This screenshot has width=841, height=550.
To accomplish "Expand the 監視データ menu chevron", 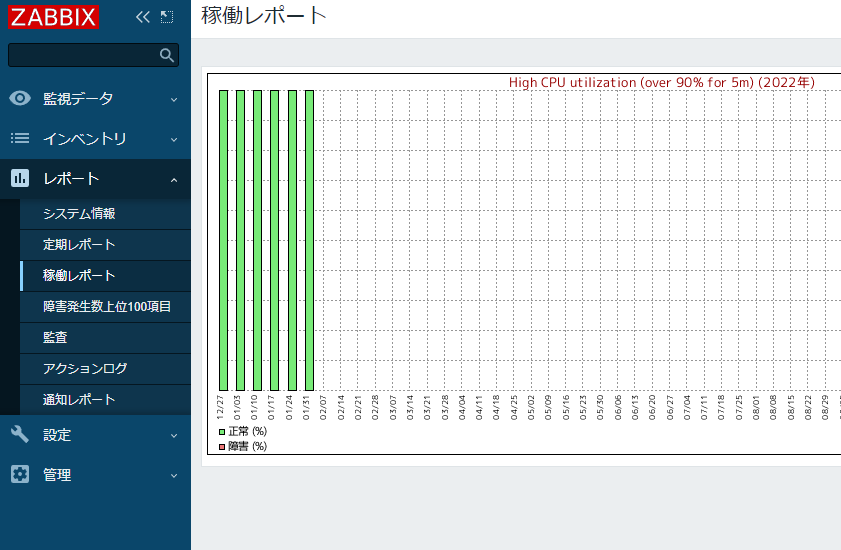I will [174, 99].
